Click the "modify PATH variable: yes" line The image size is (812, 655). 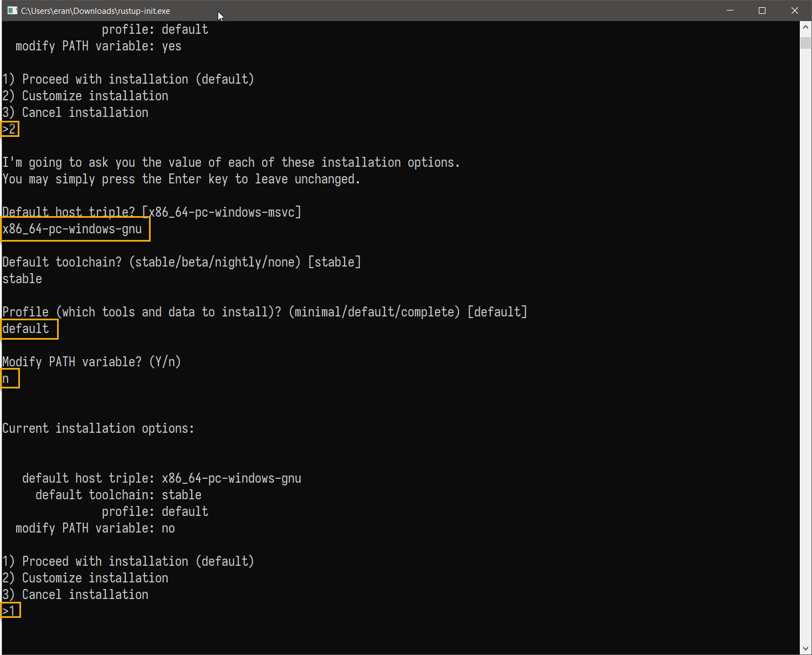98,46
